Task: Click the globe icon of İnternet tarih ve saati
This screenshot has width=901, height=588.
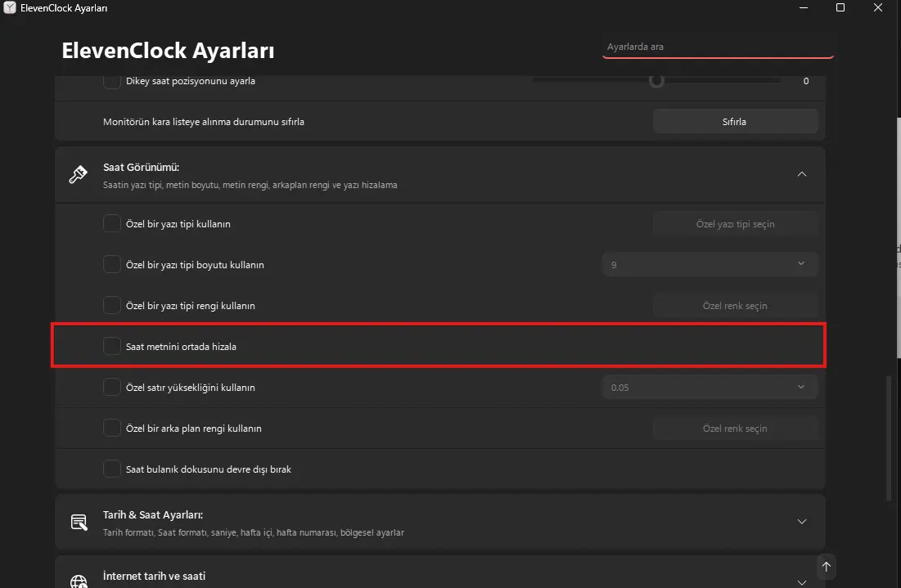Action: (x=79, y=581)
